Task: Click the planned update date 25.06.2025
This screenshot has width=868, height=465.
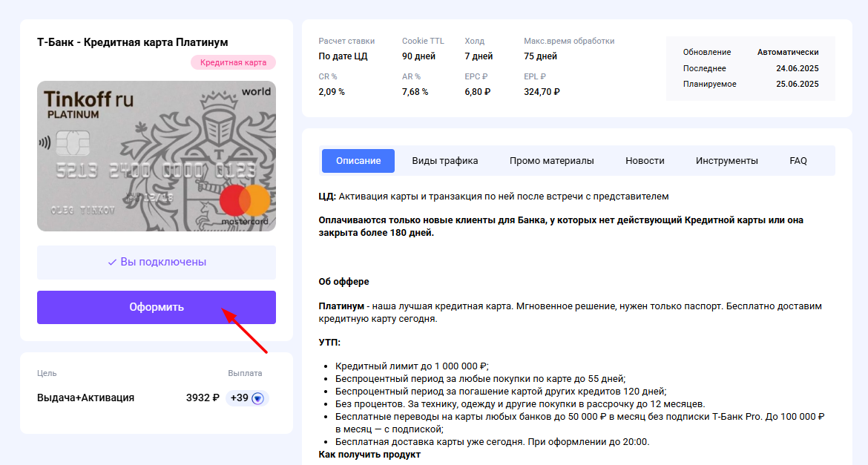Action: click(797, 84)
